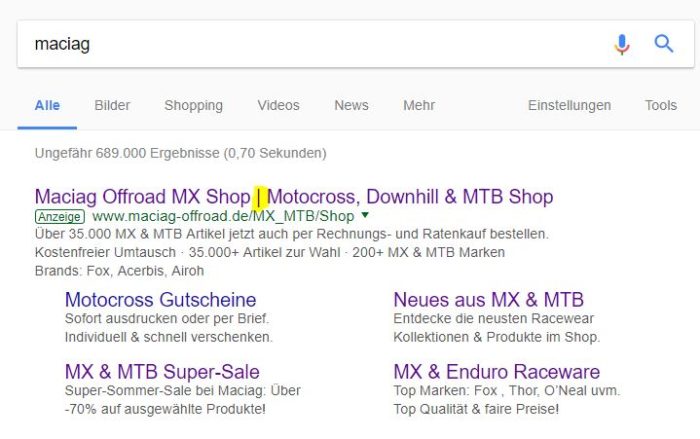Click the Super-Sommer-Sale bei Maciag text
Screen dimensions: 700x439
(183, 391)
